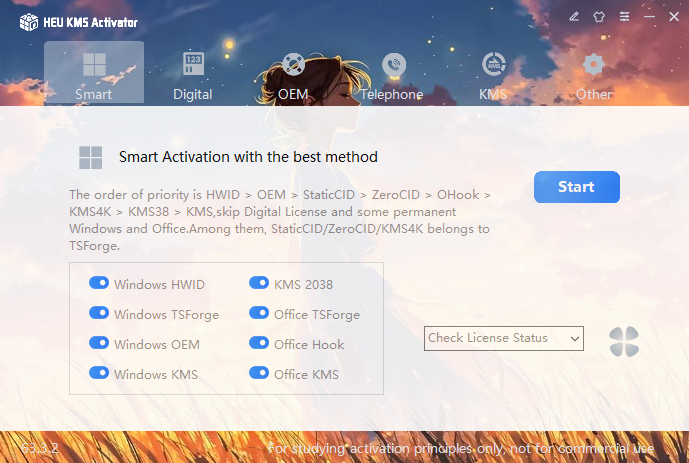689x463 pixels.
Task: Switch to the Smart tab
Action: tap(94, 72)
